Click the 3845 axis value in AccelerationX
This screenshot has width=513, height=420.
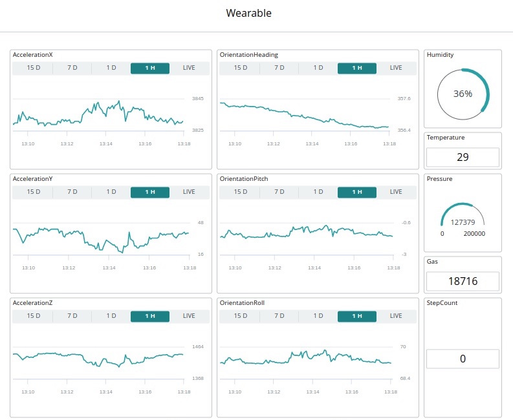pyautogui.click(x=197, y=98)
